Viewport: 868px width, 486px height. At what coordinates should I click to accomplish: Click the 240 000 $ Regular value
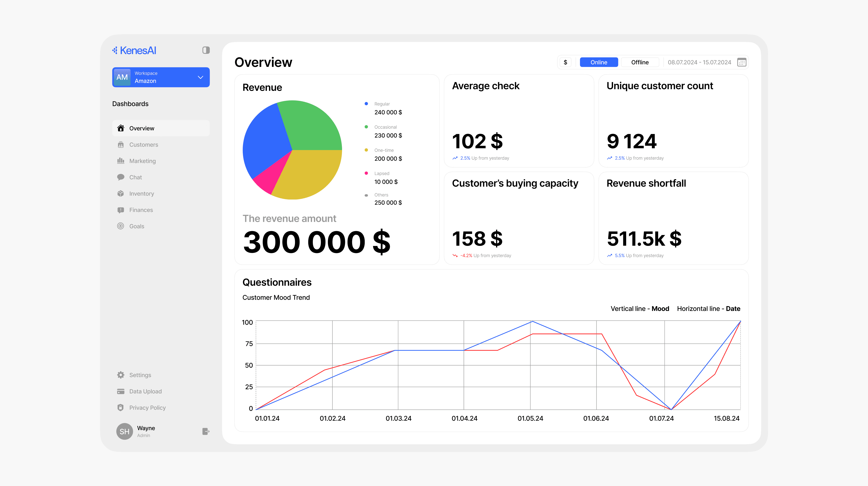pyautogui.click(x=388, y=112)
